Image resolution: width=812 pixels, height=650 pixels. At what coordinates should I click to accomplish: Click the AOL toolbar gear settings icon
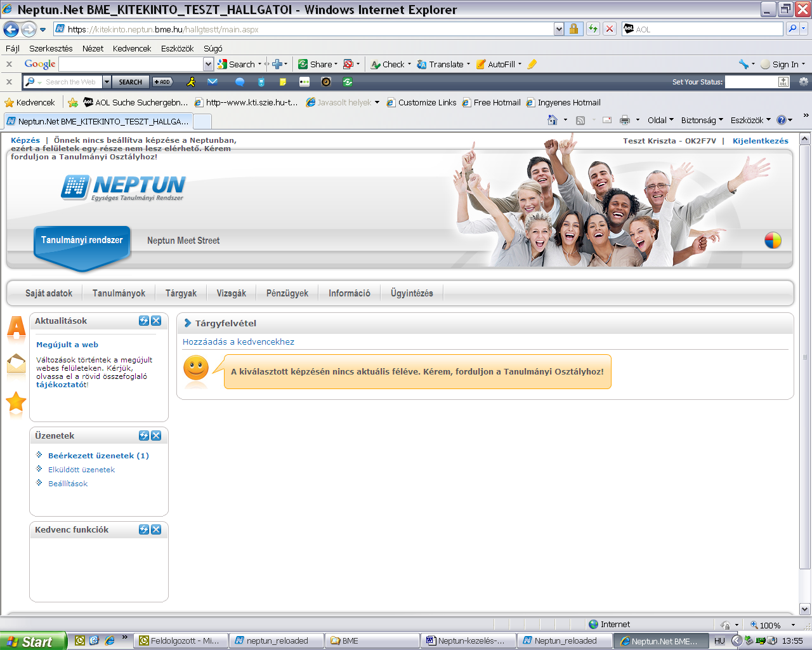804,82
